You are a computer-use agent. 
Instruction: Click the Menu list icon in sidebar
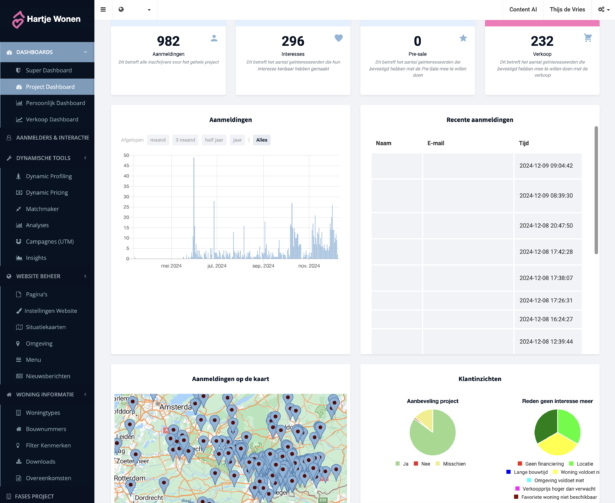pyautogui.click(x=18, y=360)
